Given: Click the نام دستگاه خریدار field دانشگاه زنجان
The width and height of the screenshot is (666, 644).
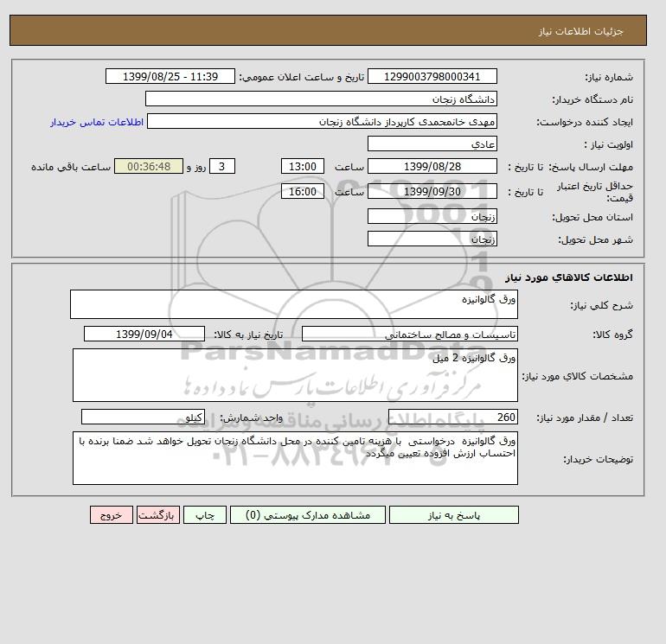Looking at the screenshot, I should [321, 99].
